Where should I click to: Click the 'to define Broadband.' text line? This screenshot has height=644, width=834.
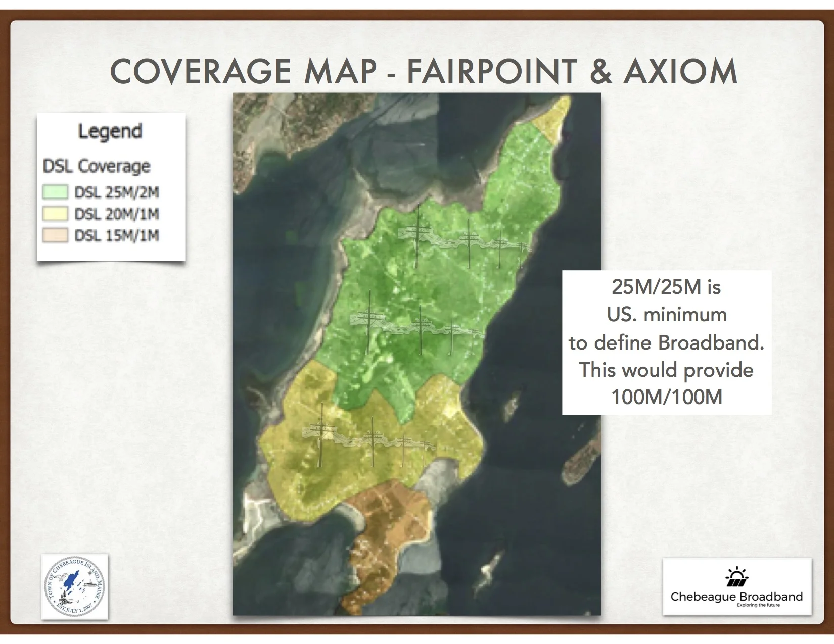click(x=667, y=342)
